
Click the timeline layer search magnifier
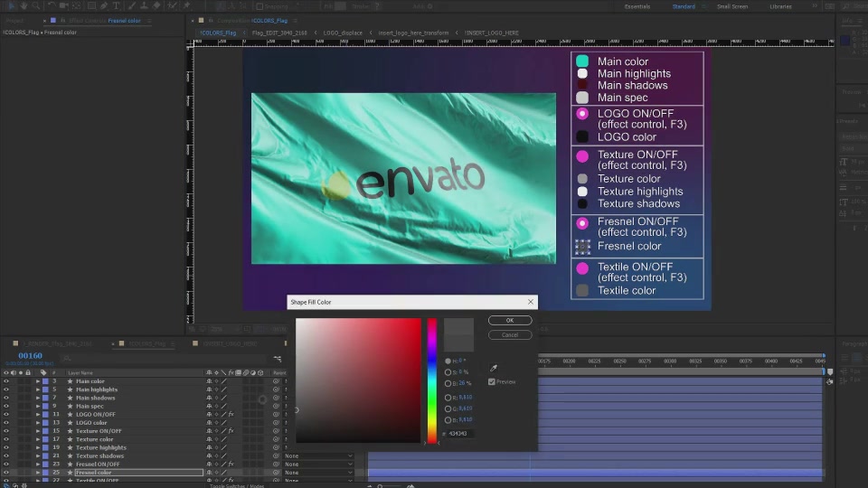67,359
